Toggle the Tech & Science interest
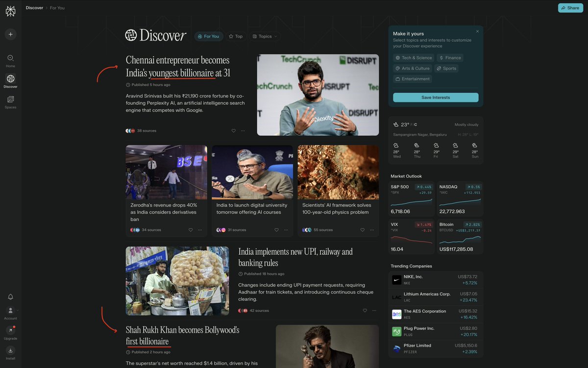Image resolution: width=588 pixels, height=368 pixels. [x=414, y=58]
